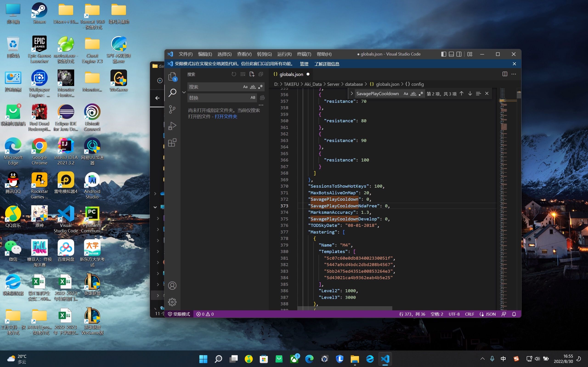Image resolution: width=588 pixels, height=367 pixels.
Task: Click split editor right icon
Action: tap(505, 74)
